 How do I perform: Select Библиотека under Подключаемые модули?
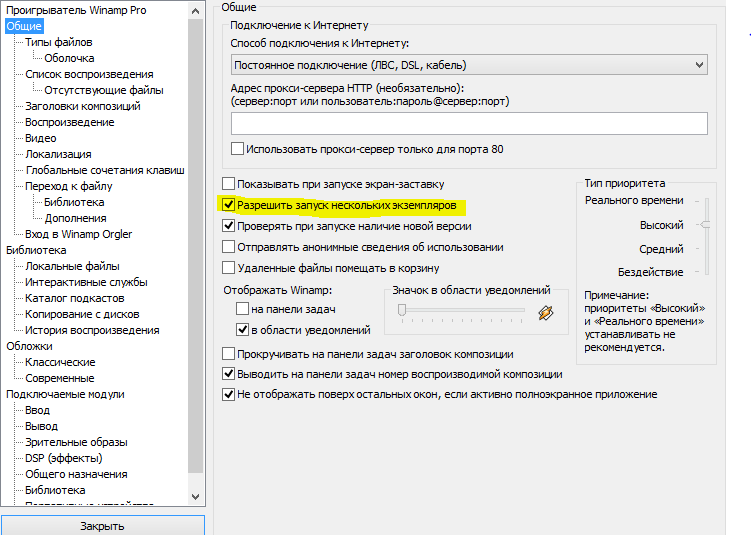pyautogui.click(x=55, y=490)
